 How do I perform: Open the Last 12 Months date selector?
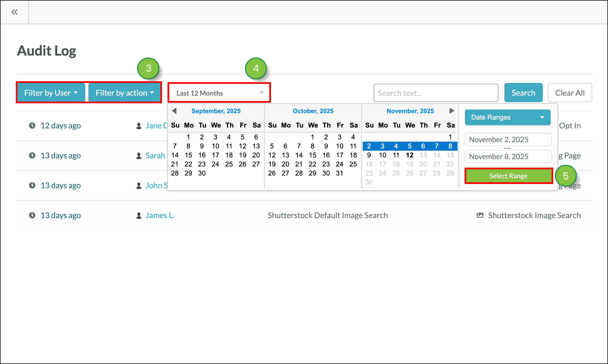[x=219, y=93]
